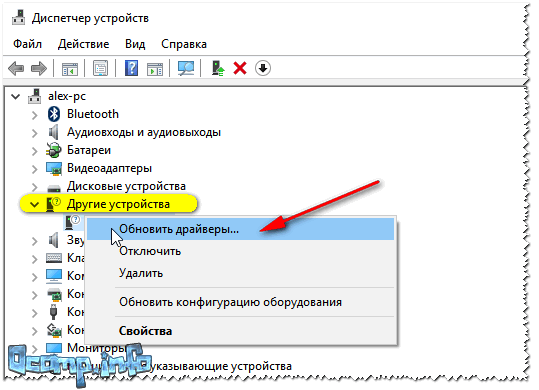539x390 pixels.
Task: Collapse the Другие устройства node
Action: (x=34, y=205)
